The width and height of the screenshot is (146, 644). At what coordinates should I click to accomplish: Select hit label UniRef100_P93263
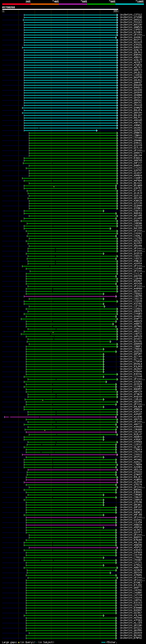(131, 22)
